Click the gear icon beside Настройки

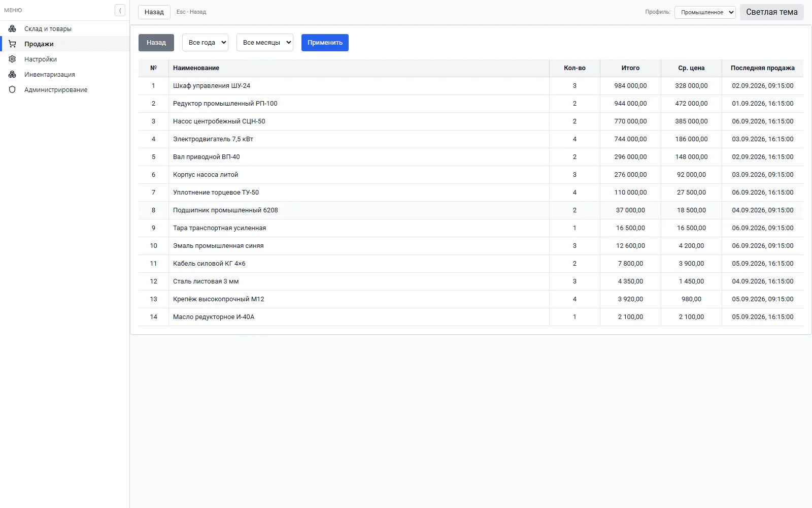[12, 59]
